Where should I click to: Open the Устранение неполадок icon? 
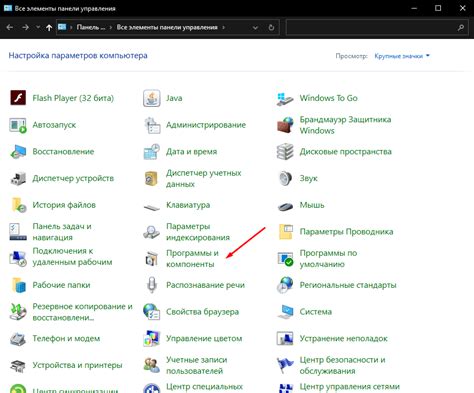(285, 339)
